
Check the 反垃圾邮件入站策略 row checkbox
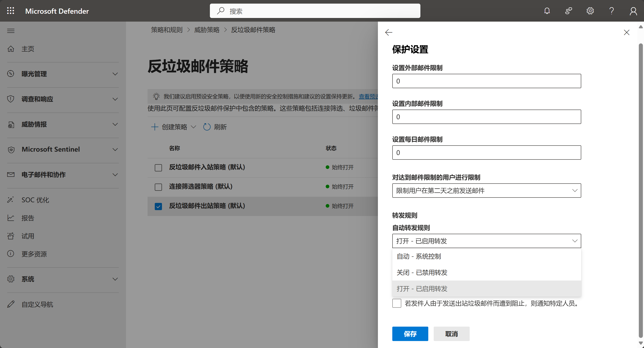coord(158,168)
